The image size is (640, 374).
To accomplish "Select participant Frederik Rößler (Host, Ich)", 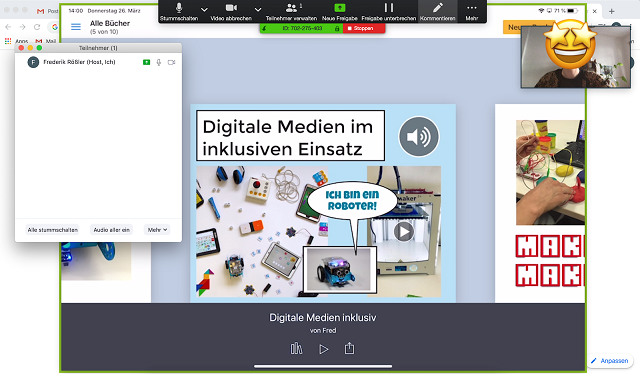I will point(98,62).
